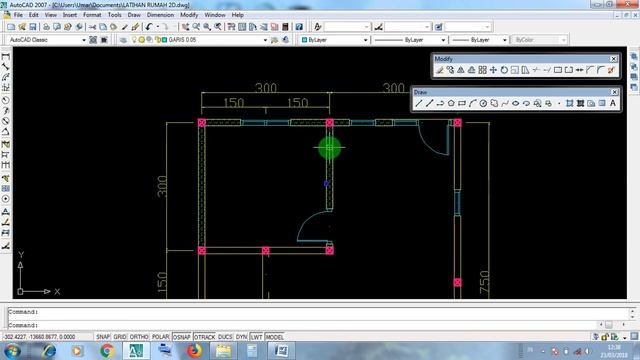Open the Help menu

238,15
